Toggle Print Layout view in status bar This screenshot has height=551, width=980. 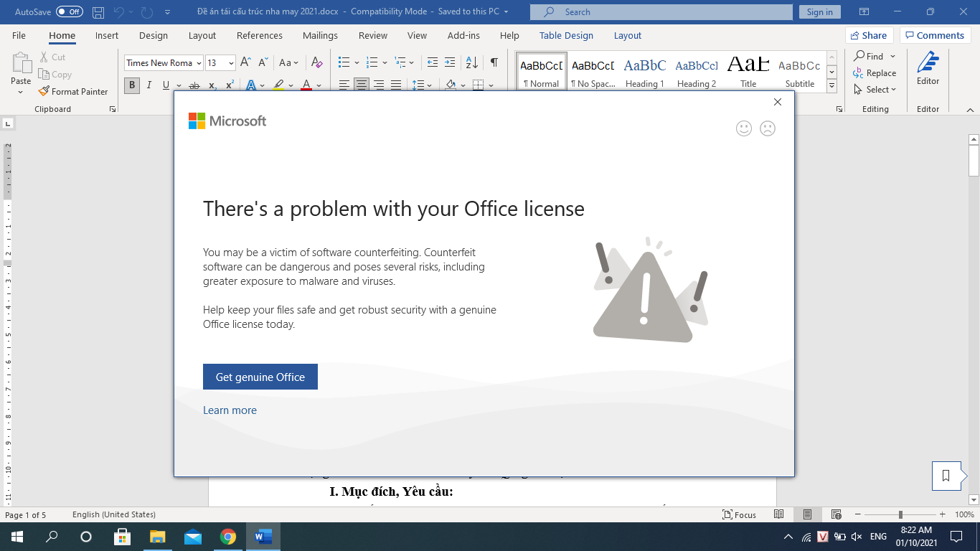pos(808,514)
